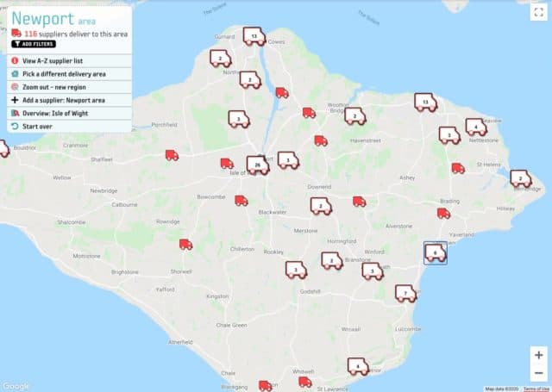552x392 pixels.
Task: Click the Calbourne place label
Action: pos(124,204)
